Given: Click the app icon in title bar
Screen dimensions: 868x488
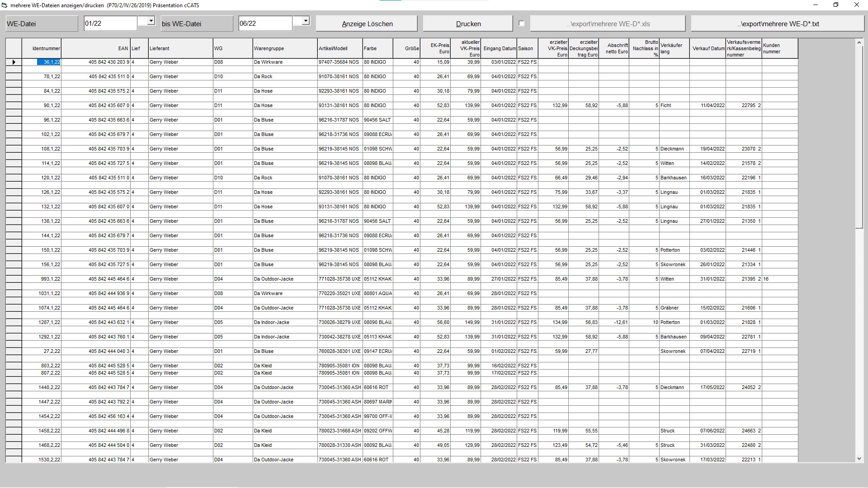Looking at the screenshot, I should [x=5, y=5].
